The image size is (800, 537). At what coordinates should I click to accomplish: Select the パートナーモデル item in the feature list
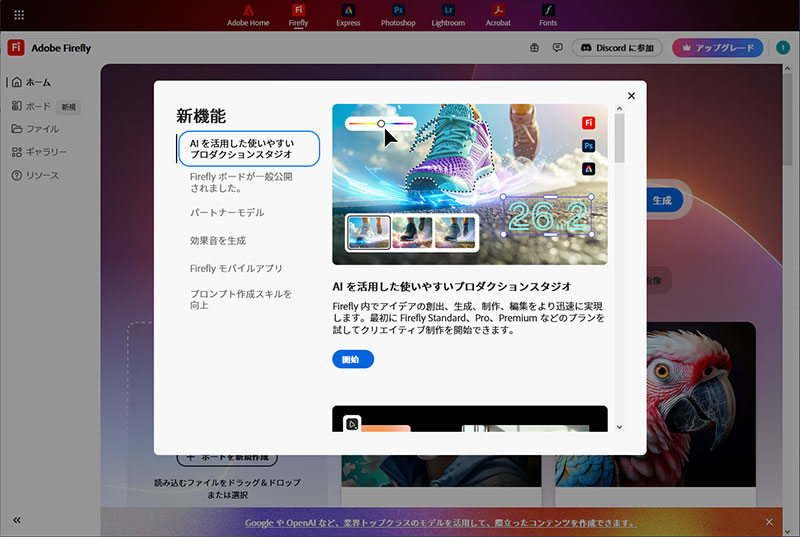(x=227, y=213)
